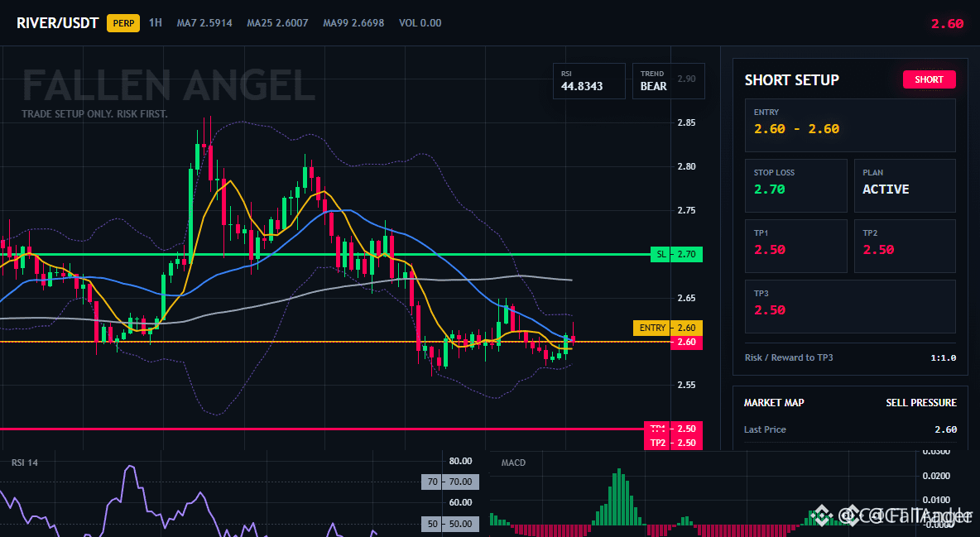980x537 pixels.
Task: Click the RSI 14 pane label
Action: [x=24, y=463]
